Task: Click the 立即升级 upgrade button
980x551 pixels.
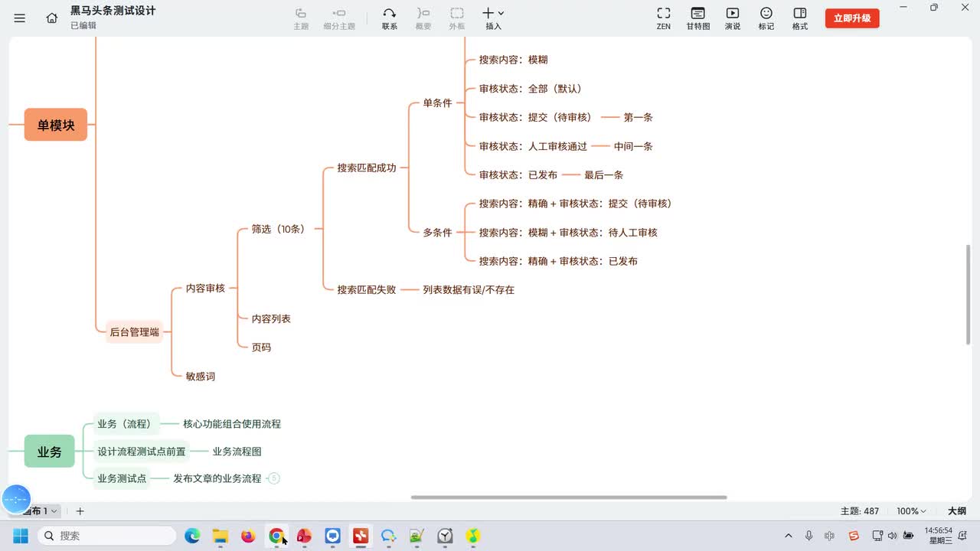Action: tap(852, 18)
